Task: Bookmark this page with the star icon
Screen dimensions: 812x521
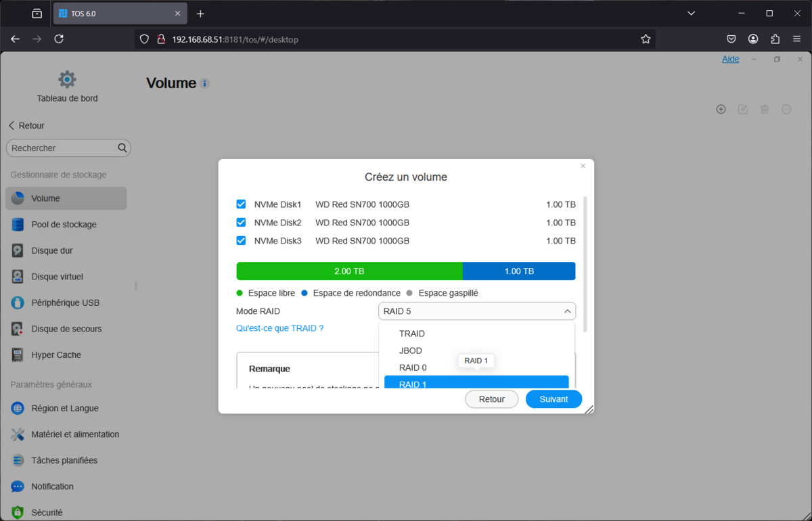Action: click(646, 39)
